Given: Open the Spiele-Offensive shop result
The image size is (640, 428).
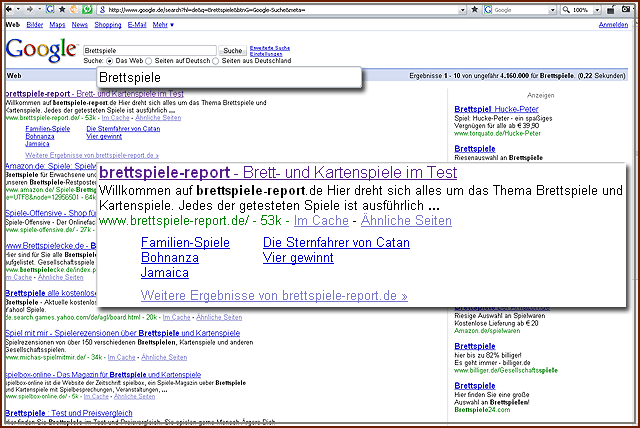Looking at the screenshot, I should click(x=51, y=213).
